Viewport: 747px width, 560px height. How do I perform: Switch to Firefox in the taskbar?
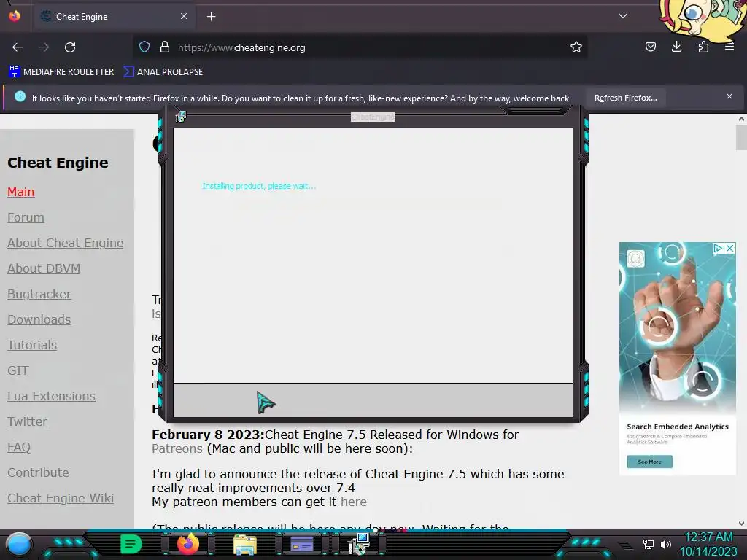point(187,544)
